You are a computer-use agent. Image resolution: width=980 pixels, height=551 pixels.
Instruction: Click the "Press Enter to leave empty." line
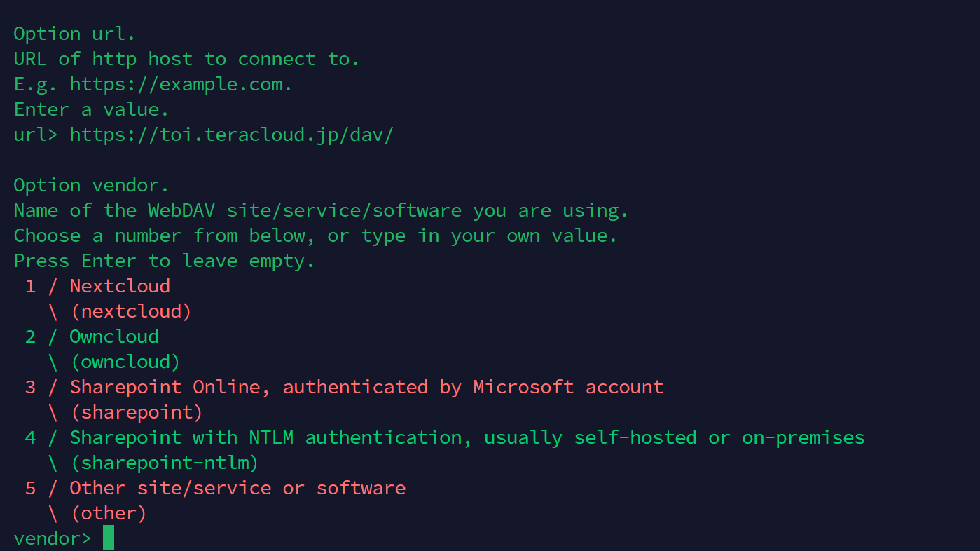(x=164, y=261)
